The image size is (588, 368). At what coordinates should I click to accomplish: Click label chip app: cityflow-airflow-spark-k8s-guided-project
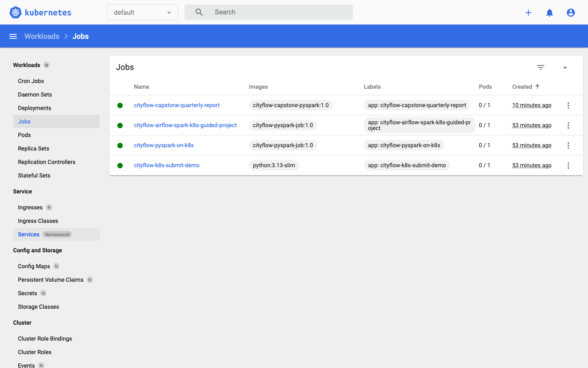tap(419, 125)
